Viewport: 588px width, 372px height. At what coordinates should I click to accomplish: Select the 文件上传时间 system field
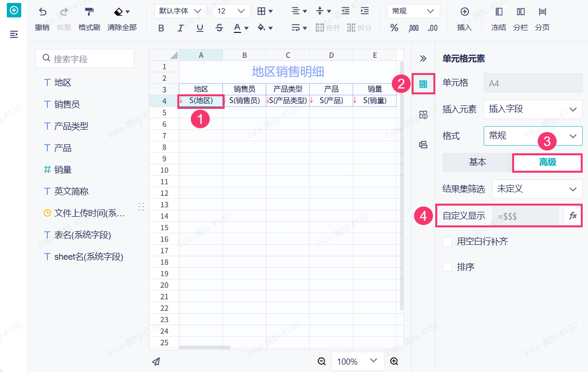click(x=85, y=213)
